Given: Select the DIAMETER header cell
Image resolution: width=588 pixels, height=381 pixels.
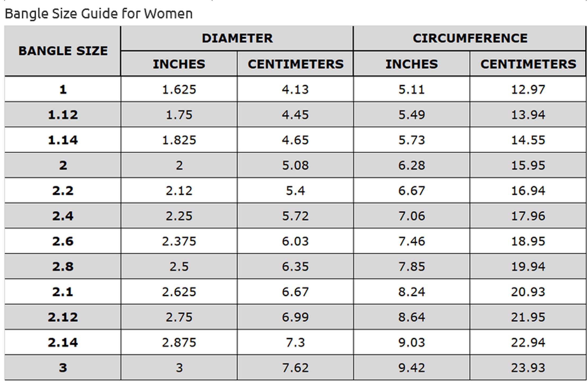Looking at the screenshot, I should point(237,38).
